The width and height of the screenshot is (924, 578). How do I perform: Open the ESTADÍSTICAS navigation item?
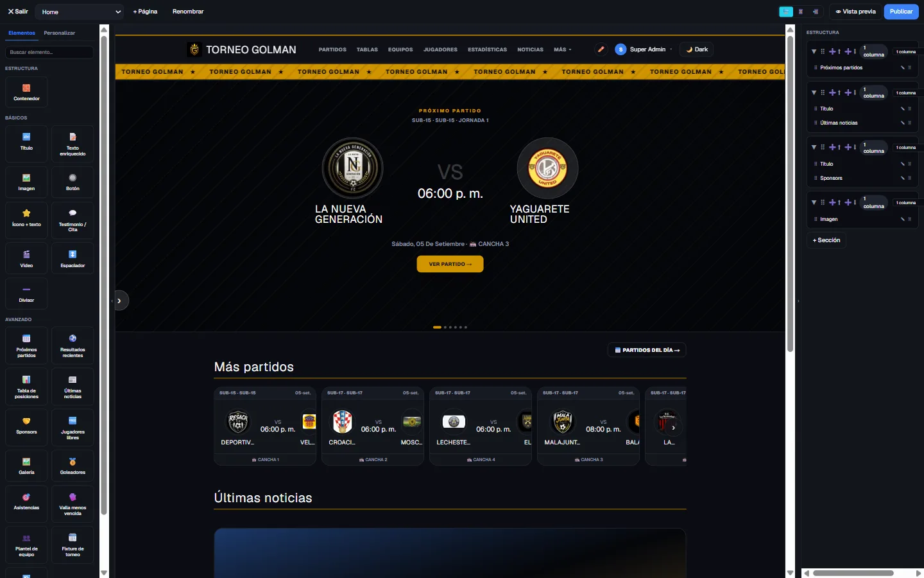coord(487,49)
